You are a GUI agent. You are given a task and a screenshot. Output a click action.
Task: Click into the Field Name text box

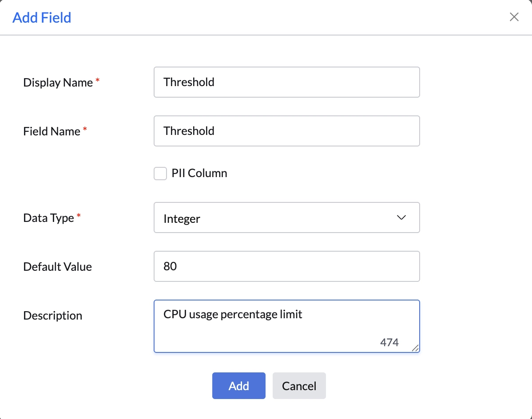click(x=286, y=131)
